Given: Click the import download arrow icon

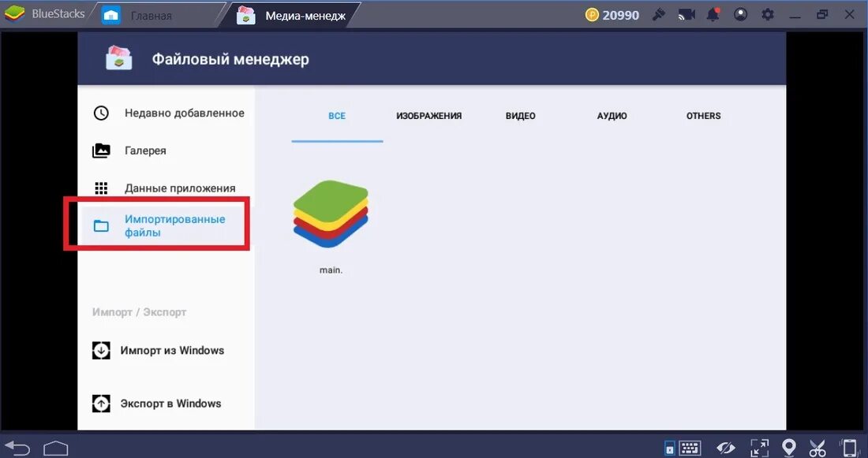Looking at the screenshot, I should click(x=101, y=351).
